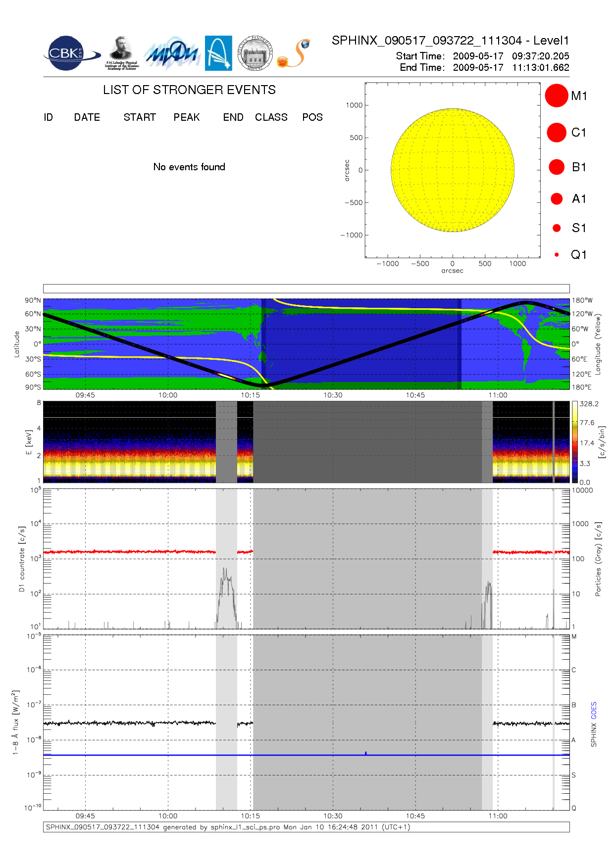Click the 'No events found' text
This screenshot has height=868, width=614.
click(189, 167)
